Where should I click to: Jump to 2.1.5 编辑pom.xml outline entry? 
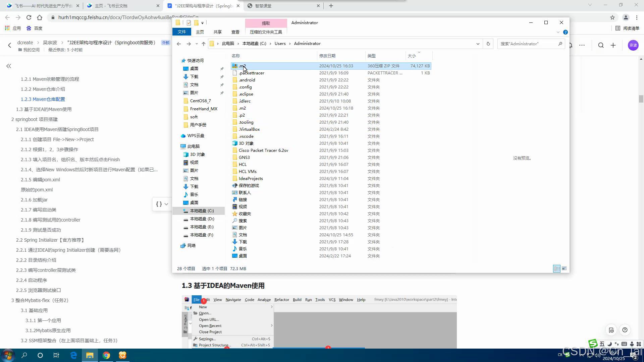40,180
